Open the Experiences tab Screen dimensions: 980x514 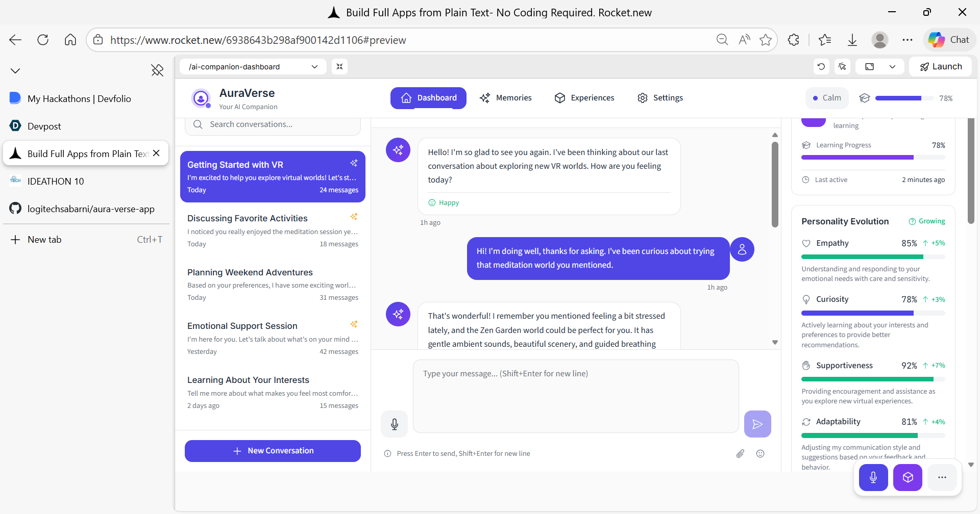pos(584,98)
